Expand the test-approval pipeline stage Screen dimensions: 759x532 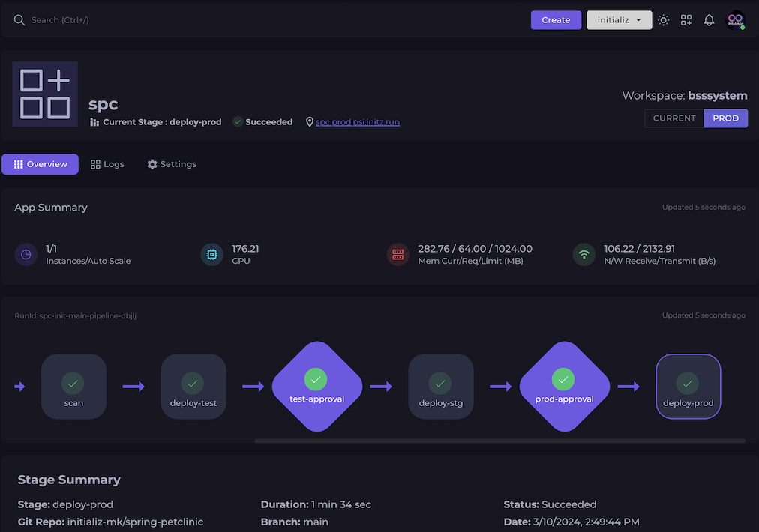tap(316, 386)
